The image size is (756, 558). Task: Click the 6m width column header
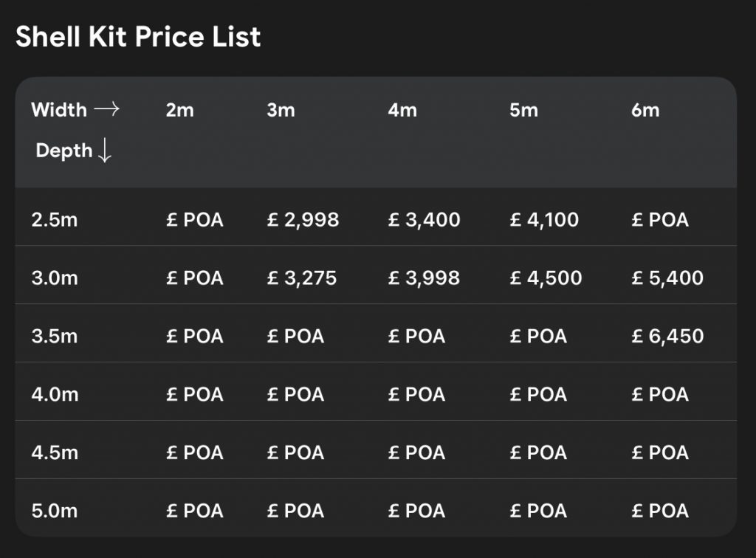645,110
